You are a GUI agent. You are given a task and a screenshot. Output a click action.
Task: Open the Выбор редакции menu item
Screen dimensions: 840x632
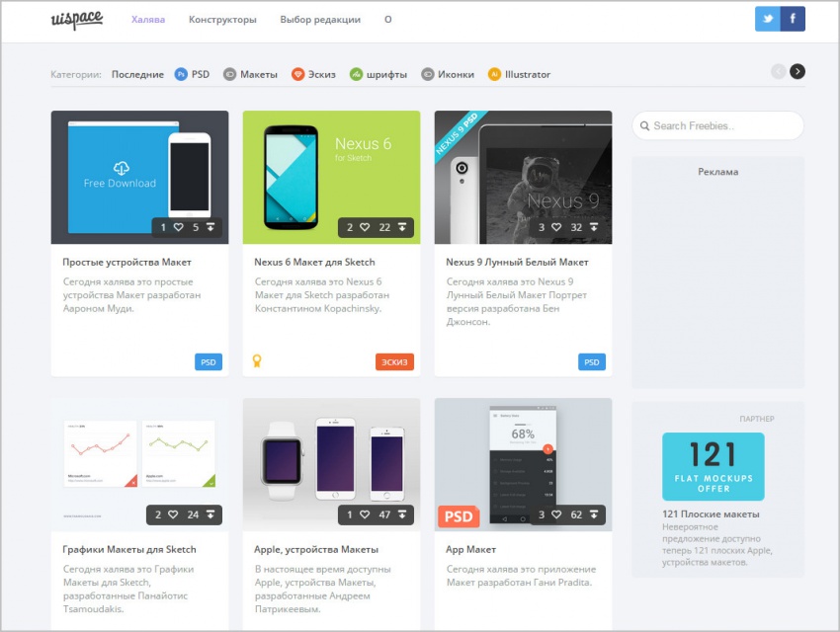coord(320,19)
